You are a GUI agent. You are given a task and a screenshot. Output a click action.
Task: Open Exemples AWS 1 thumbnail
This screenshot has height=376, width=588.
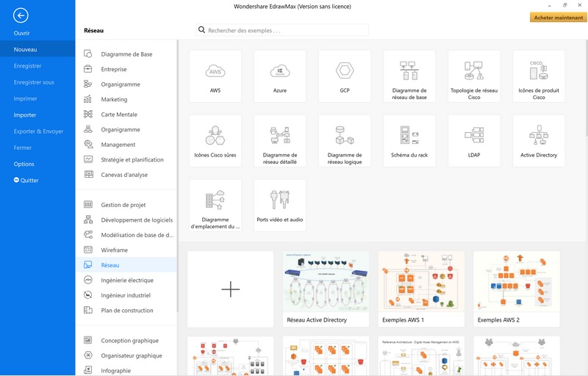421,289
